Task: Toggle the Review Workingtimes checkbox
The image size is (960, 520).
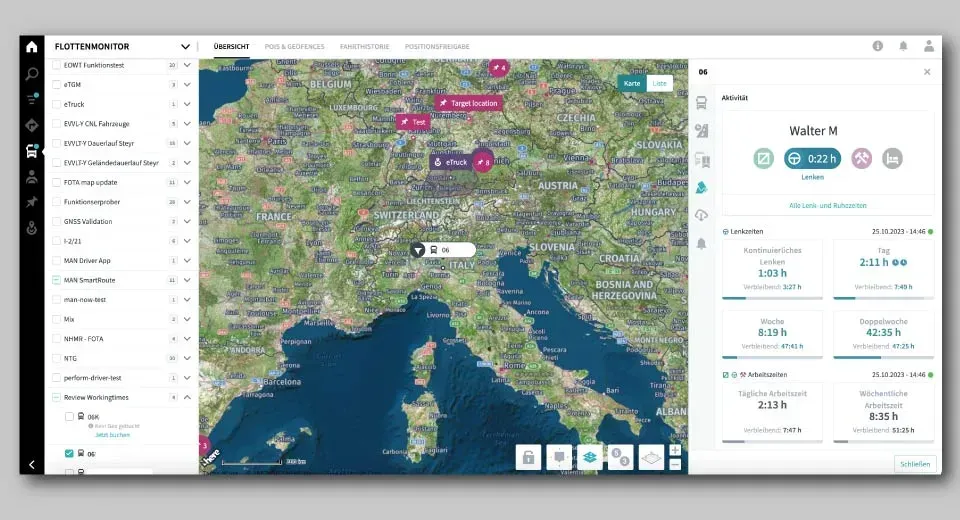Action: pyautogui.click(x=56, y=398)
